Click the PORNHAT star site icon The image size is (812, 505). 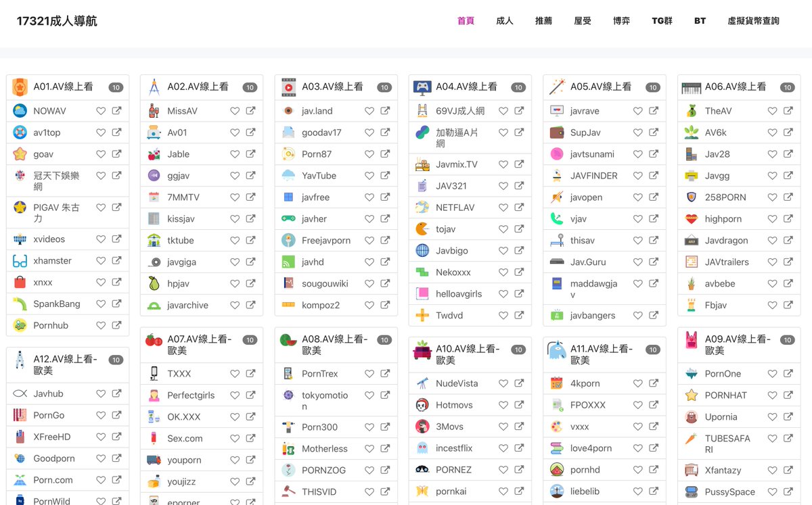691,395
